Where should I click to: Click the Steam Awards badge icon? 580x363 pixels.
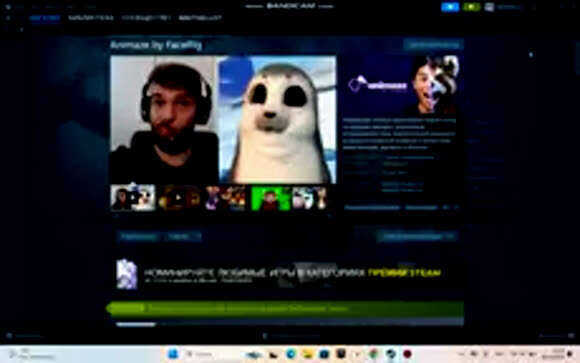[x=127, y=274]
